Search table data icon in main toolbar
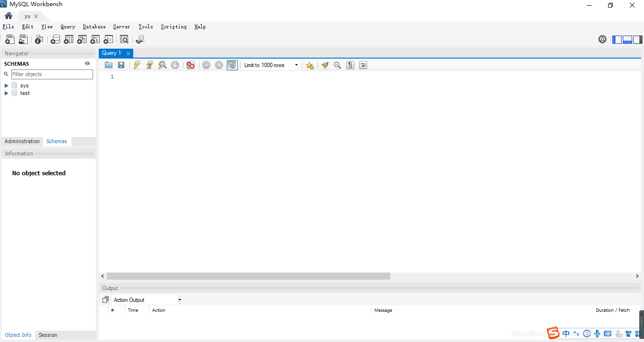 tap(124, 40)
